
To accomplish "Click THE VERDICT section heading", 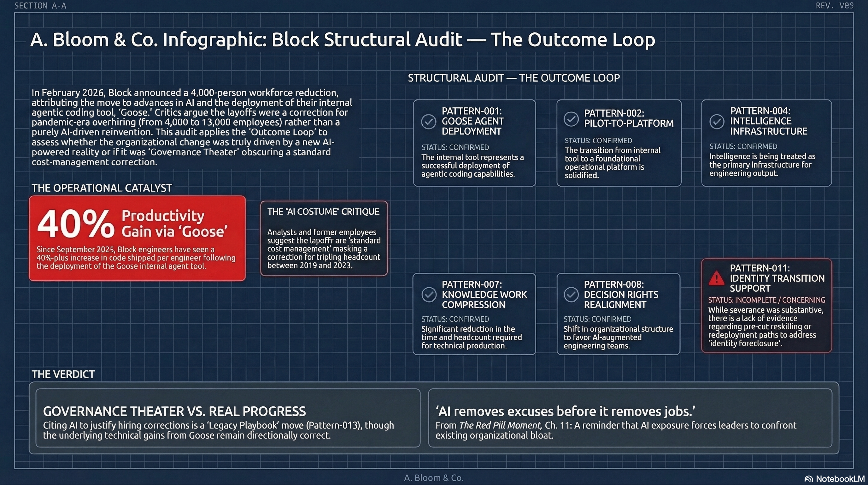I will (63, 374).
